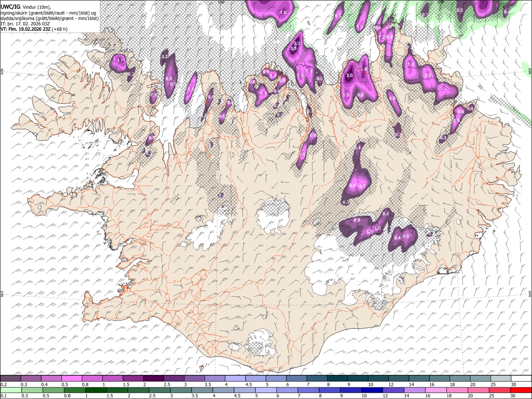Choose the lower legend swatch labeled 4.5
Screen dimensions: 532x399
(x=245, y=390)
